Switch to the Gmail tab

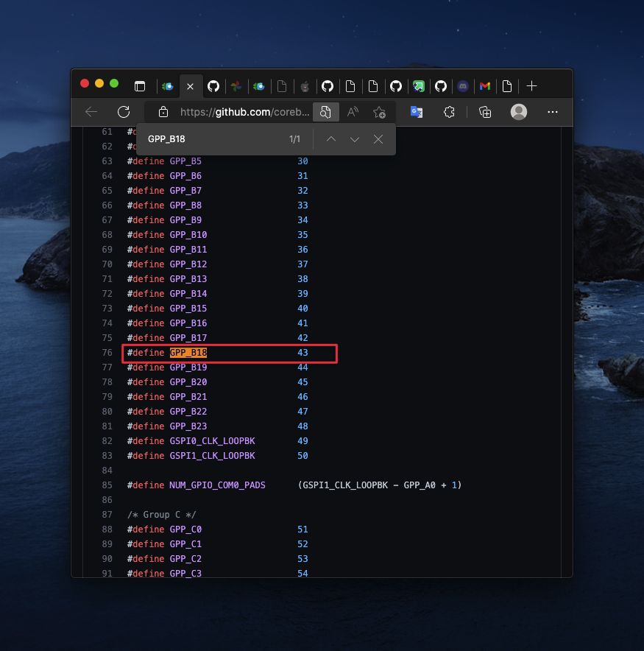click(484, 86)
